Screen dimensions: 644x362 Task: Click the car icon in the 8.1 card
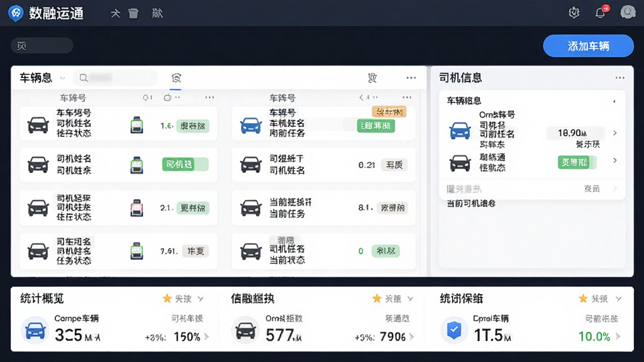point(250,207)
